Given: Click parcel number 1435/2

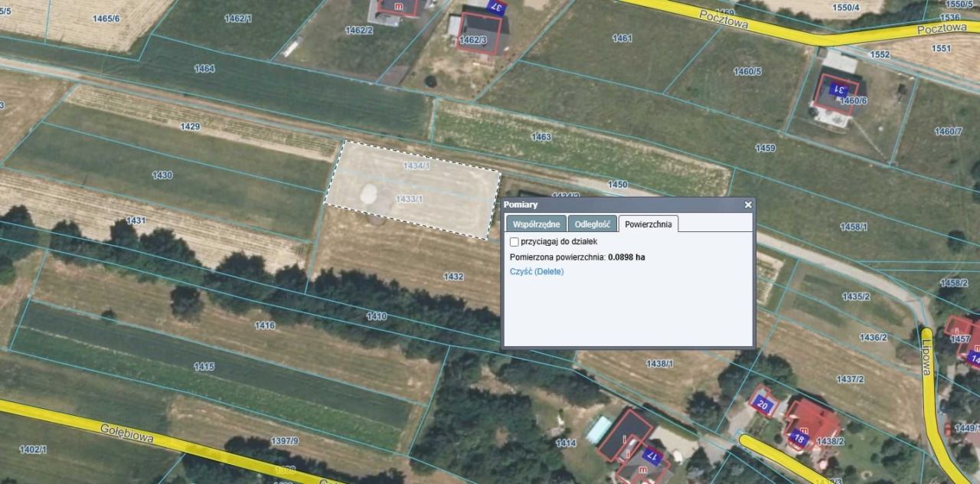Looking at the screenshot, I should [856, 296].
